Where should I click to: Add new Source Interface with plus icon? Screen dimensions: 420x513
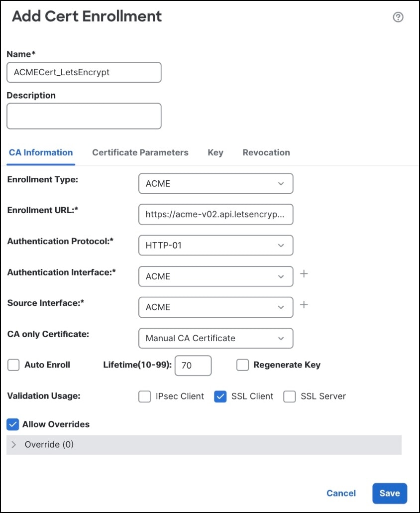coord(304,305)
